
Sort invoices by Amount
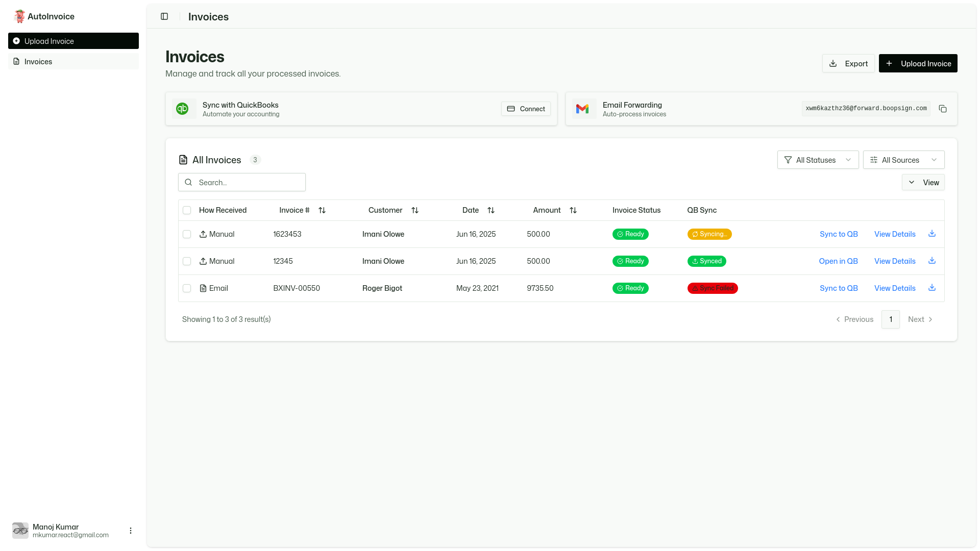pos(573,210)
